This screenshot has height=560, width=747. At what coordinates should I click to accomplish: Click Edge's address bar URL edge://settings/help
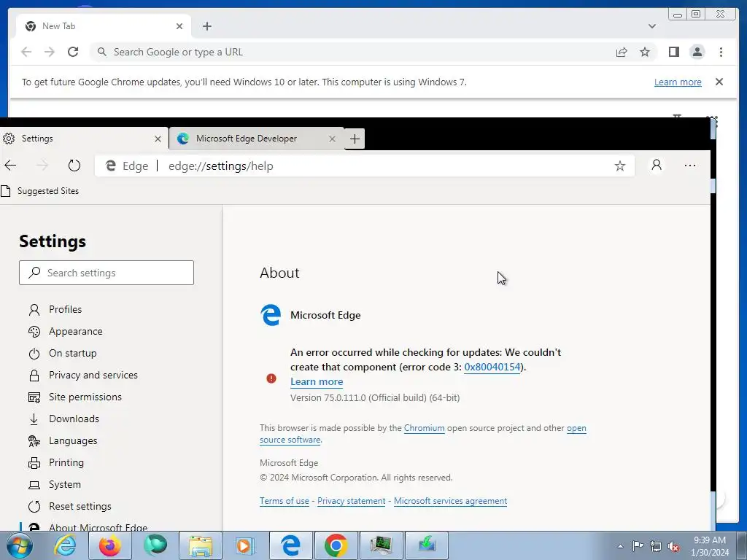pyautogui.click(x=220, y=166)
